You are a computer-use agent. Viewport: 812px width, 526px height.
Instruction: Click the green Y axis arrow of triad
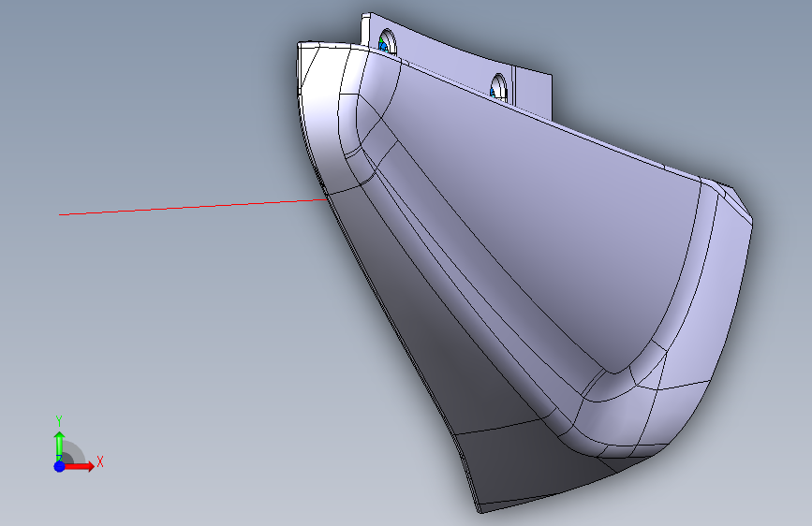[60, 446]
